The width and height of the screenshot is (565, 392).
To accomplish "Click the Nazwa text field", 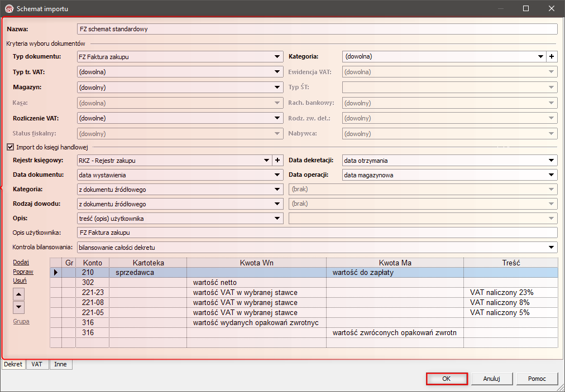I will coord(317,29).
